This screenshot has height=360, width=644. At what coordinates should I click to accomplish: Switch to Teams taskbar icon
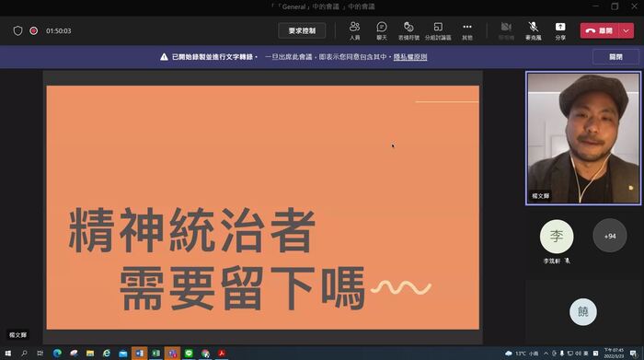point(172,353)
